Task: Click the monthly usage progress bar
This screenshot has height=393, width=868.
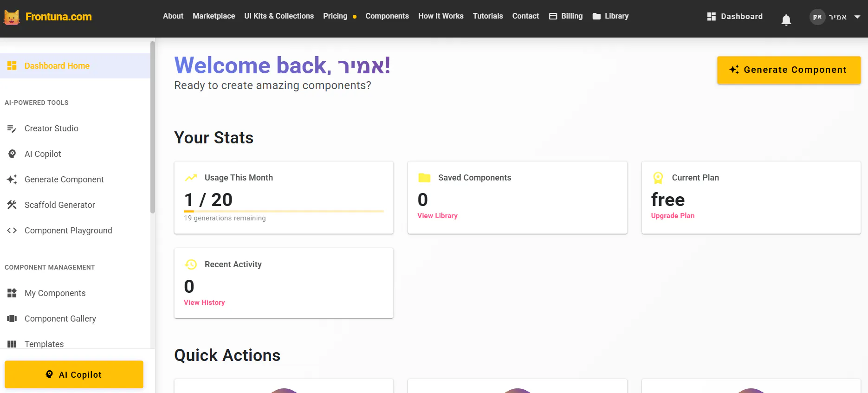Action: [284, 211]
